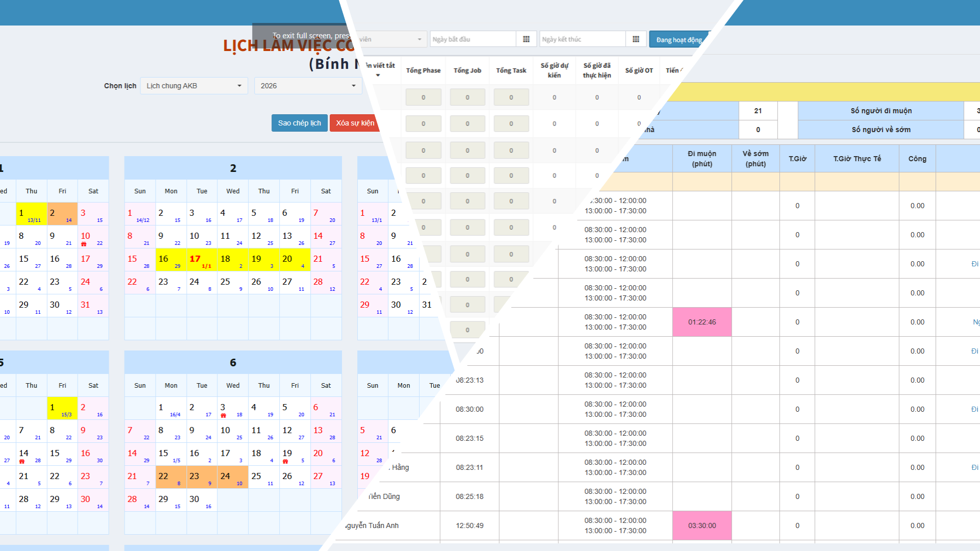The image size is (980, 551).
Task: Click the Đang hoạt động status button
Action: pos(678,40)
